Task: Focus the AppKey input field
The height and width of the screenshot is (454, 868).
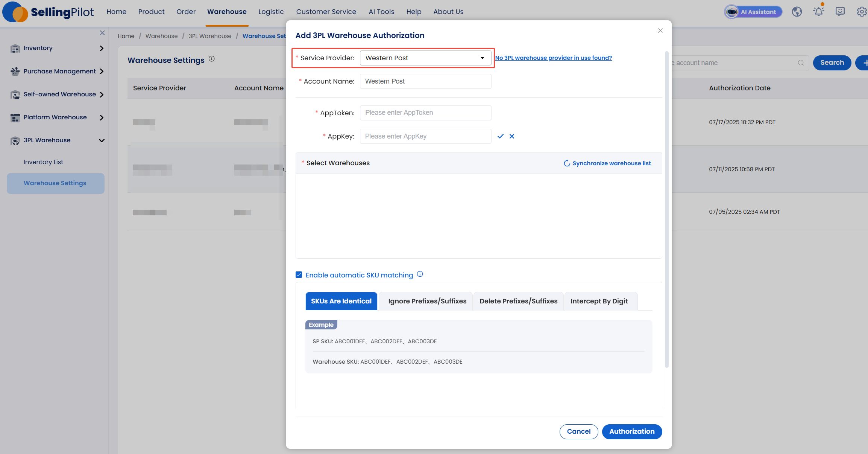Action: click(x=425, y=136)
